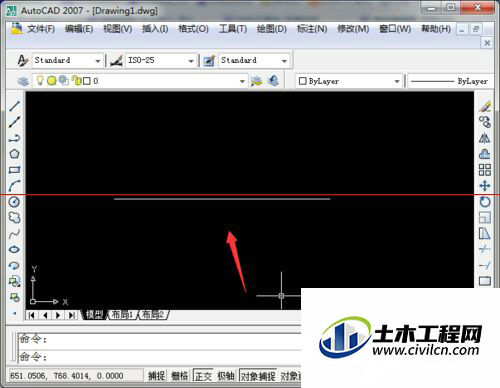Open the 格式(O) menu
The image size is (500, 388).
tap(193, 29)
